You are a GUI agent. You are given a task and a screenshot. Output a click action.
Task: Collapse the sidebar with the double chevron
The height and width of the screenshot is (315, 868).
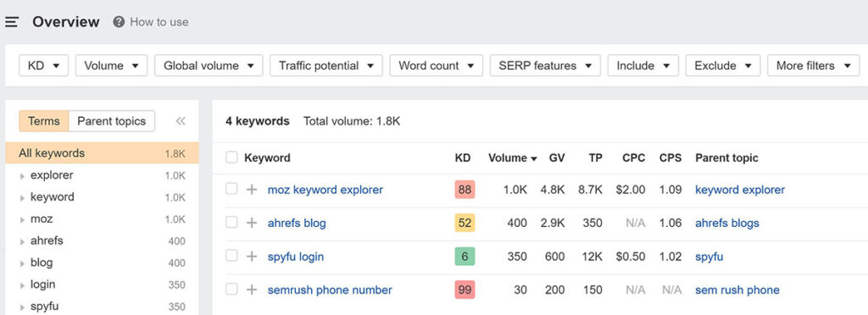coord(181,121)
